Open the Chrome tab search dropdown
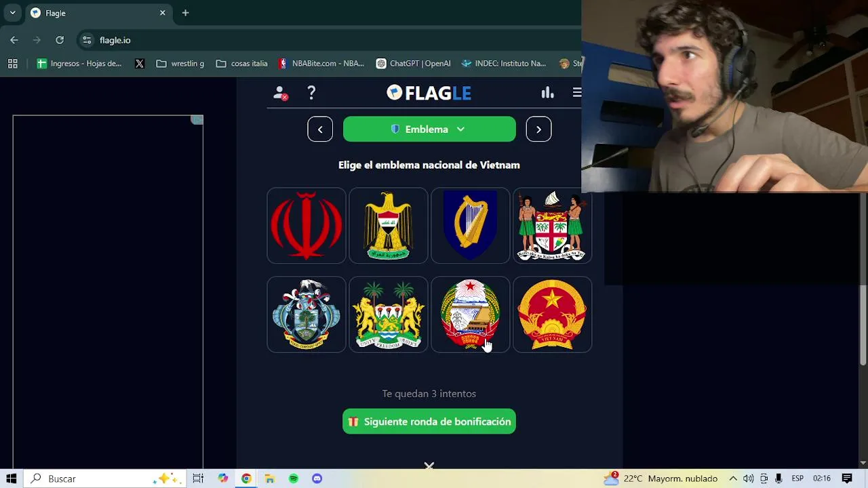 click(x=12, y=13)
